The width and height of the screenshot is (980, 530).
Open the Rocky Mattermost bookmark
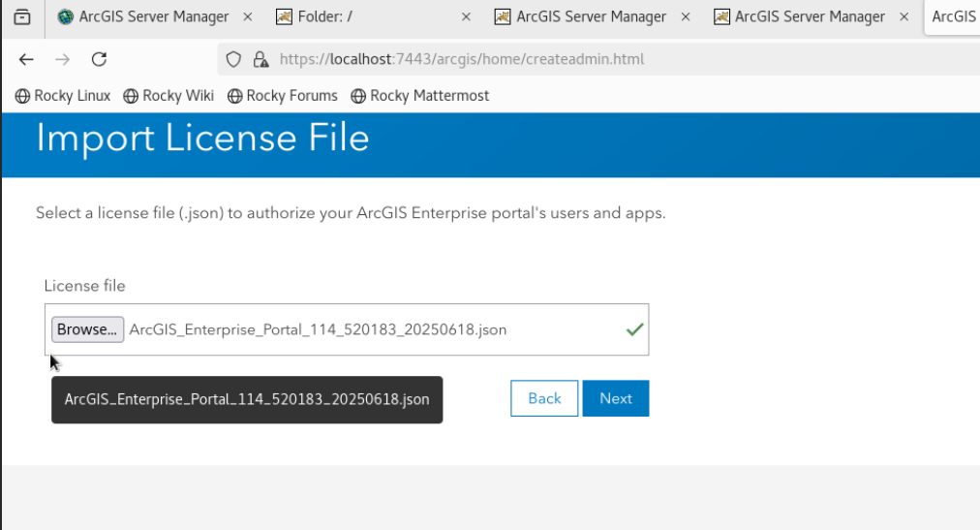pos(420,96)
